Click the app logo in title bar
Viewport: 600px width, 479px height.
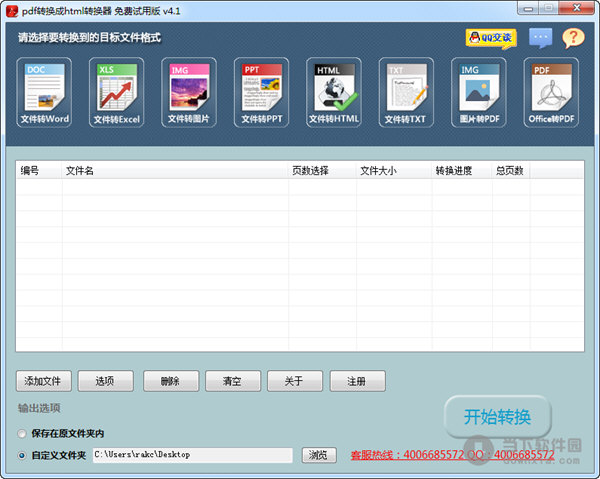tap(12, 11)
